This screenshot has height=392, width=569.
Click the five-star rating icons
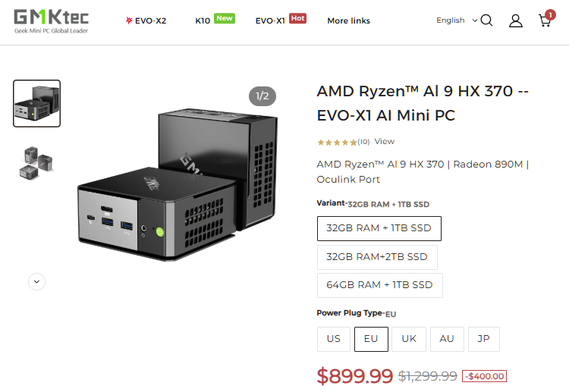tap(337, 142)
